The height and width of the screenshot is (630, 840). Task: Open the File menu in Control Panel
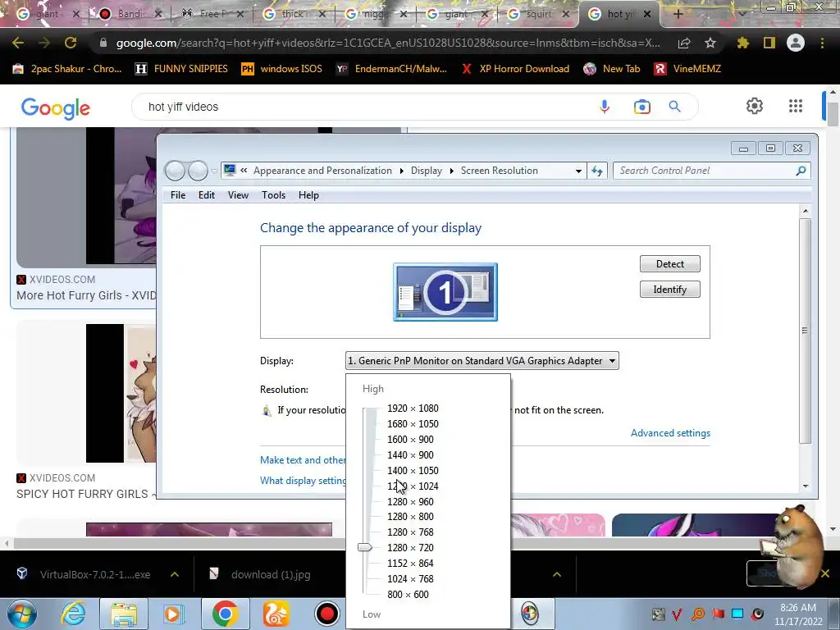[x=178, y=195]
